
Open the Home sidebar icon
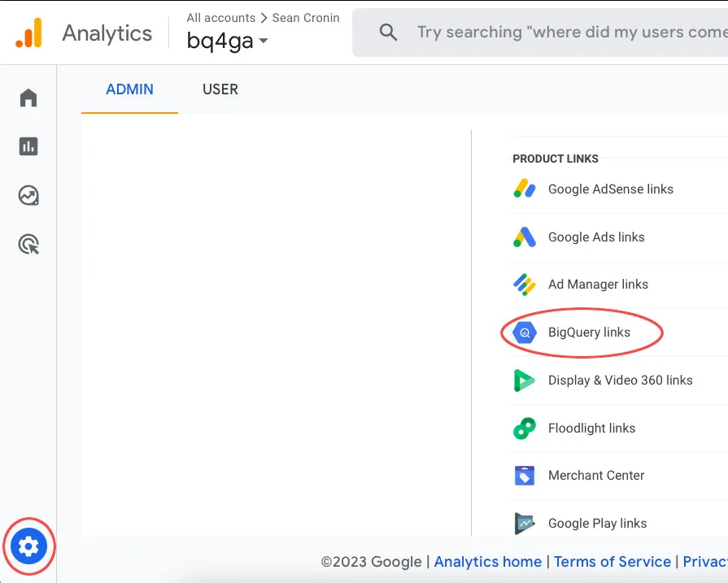click(x=28, y=98)
